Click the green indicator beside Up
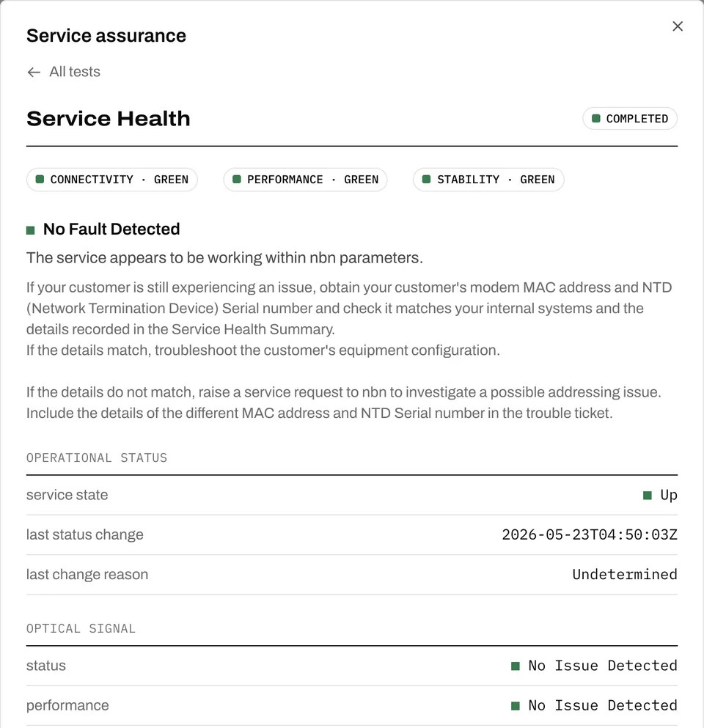The width and height of the screenshot is (704, 728). coord(648,496)
